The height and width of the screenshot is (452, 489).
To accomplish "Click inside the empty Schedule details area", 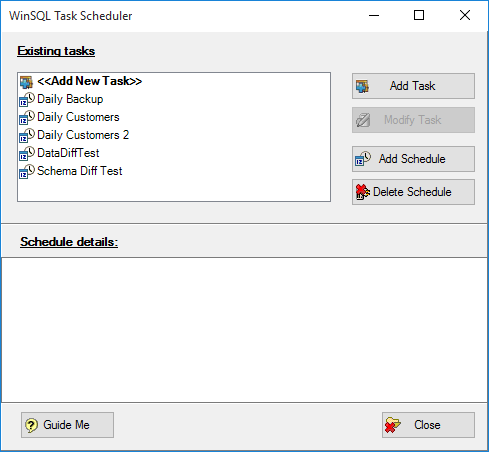I will 244,330.
